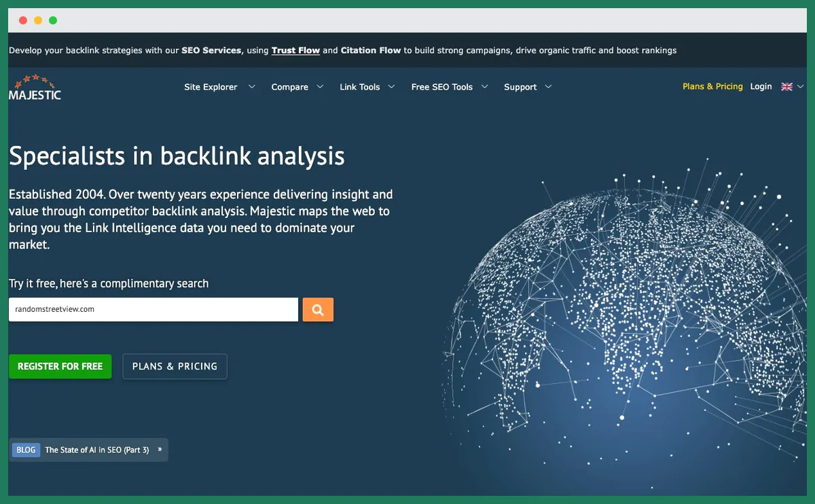Click the search field containing randomstreetview.com
The height and width of the screenshot is (504, 815).
pos(153,310)
